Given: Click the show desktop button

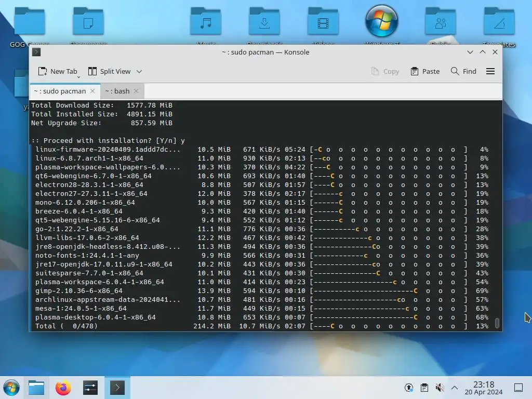Looking at the screenshot, I should (518, 388).
